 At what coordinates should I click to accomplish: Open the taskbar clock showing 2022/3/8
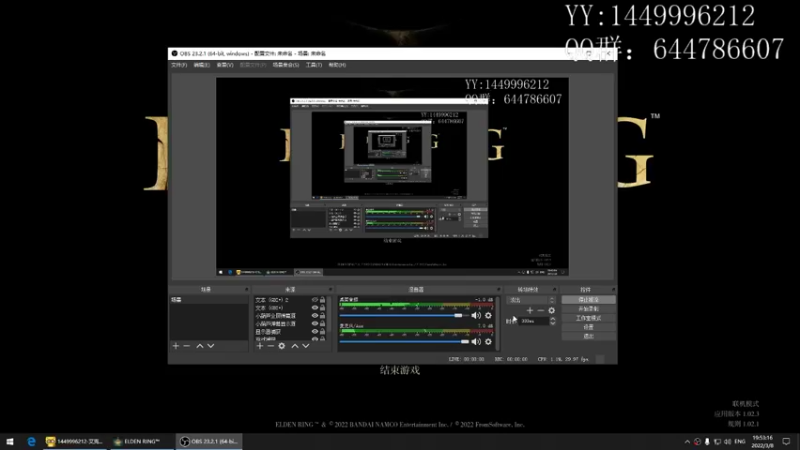coord(763,441)
